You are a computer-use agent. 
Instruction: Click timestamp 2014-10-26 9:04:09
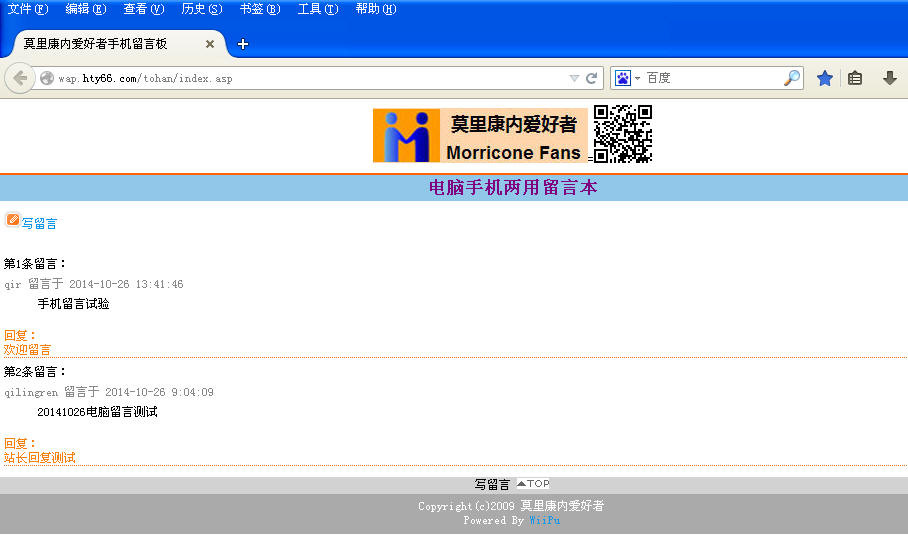159,392
